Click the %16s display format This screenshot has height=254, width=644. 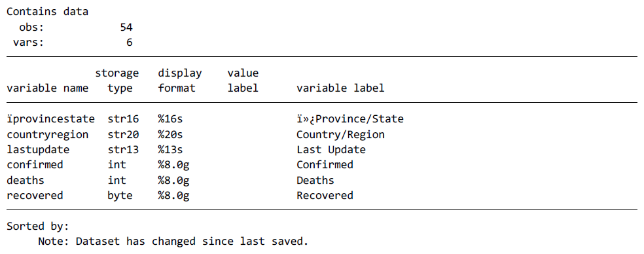point(170,119)
